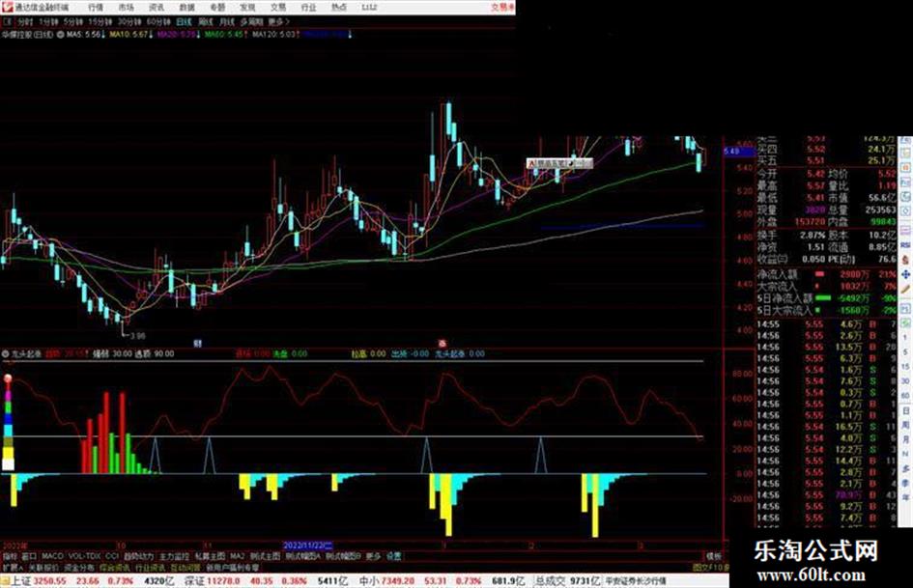This screenshot has height=588, width=913.
Task: Open the 综合资讯 tab
Action: pos(114,568)
